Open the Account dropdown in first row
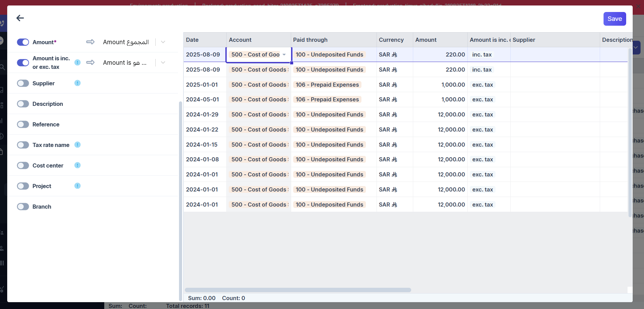This screenshot has width=644, height=309. click(284, 55)
